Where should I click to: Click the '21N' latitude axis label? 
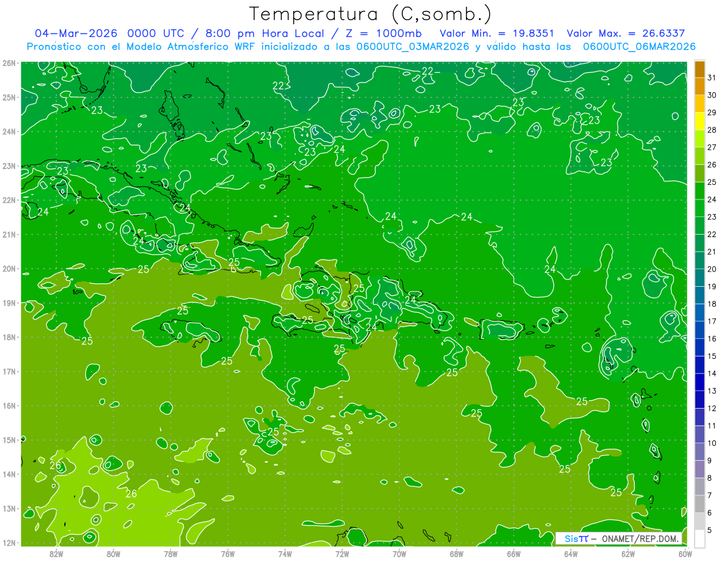[9, 234]
